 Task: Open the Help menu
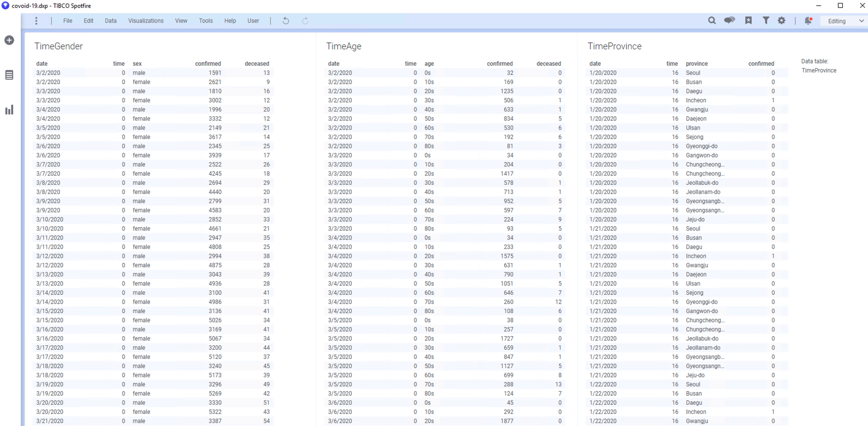[x=230, y=21]
